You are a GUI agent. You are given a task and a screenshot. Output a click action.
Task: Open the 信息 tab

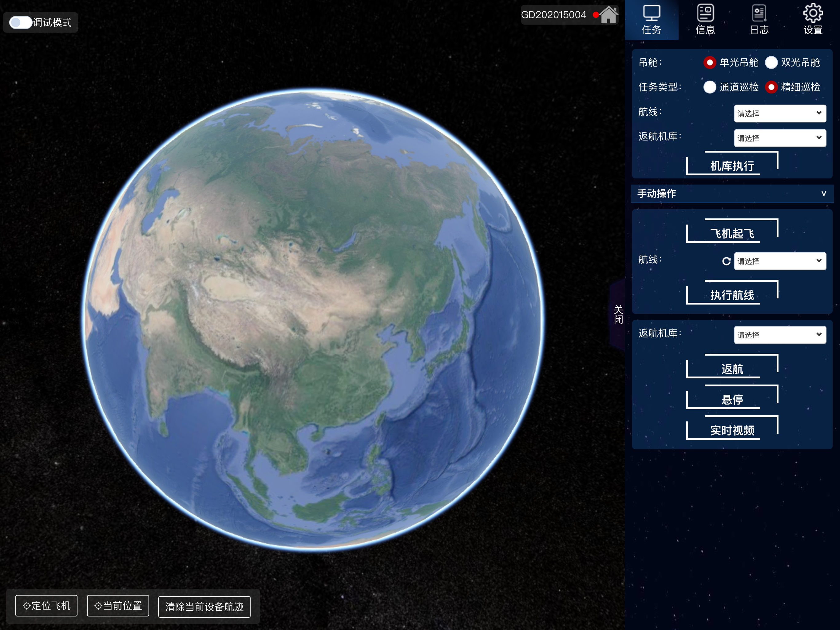(x=705, y=20)
